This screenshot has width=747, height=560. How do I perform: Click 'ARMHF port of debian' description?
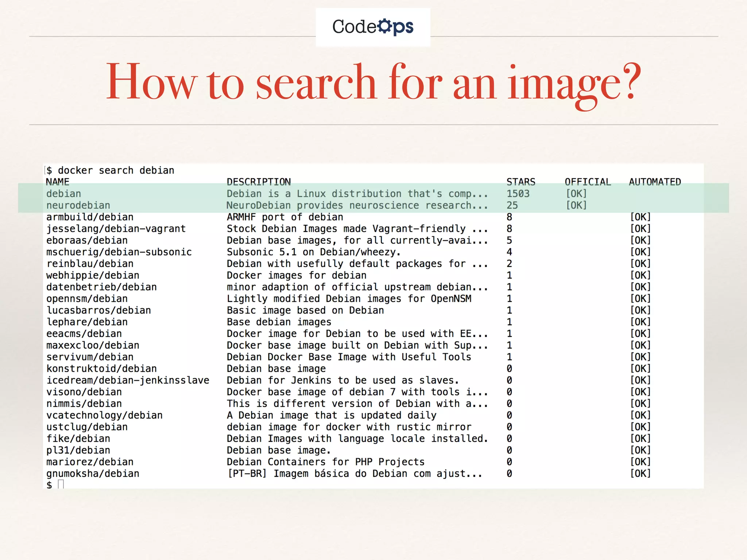285,217
